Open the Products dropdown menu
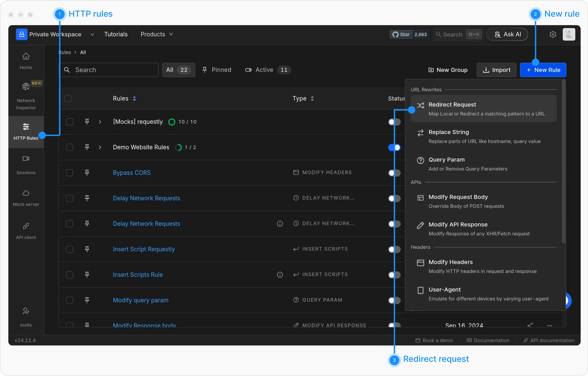Screen dimensions: 588x376 (157, 34)
